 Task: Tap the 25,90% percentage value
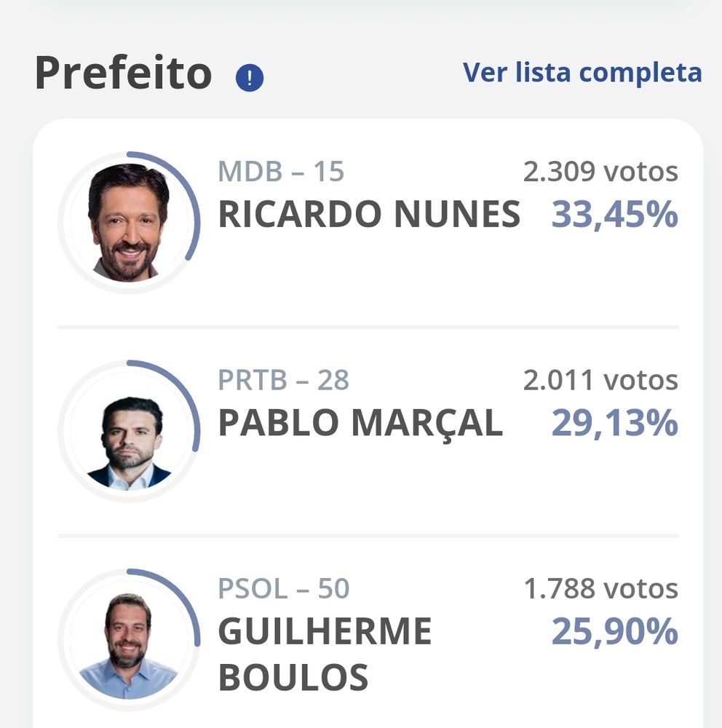pyautogui.click(x=614, y=632)
